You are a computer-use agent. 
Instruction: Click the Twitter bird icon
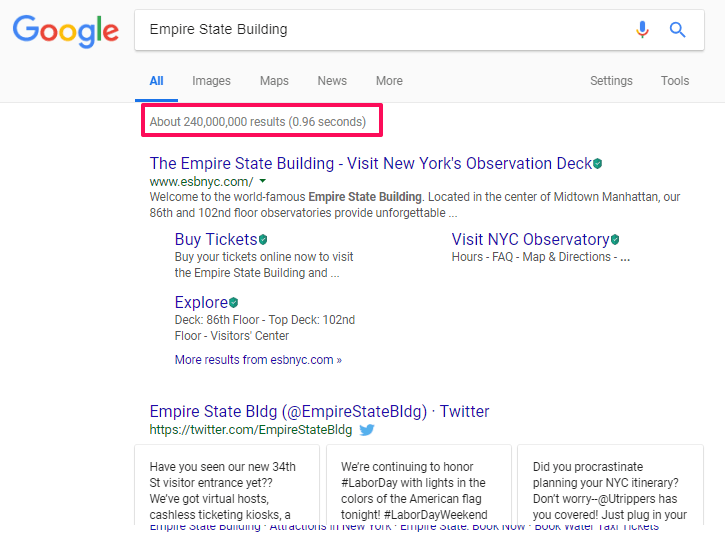coord(367,430)
